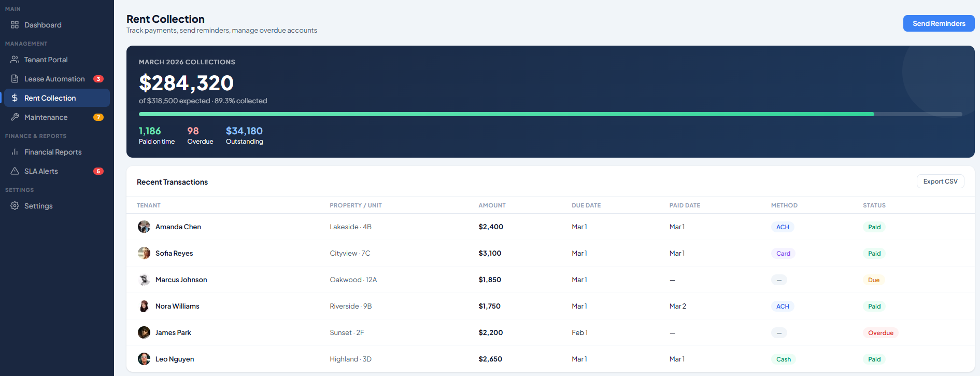Click the Lease Automation document icon
The height and width of the screenshot is (376, 980).
(15, 79)
